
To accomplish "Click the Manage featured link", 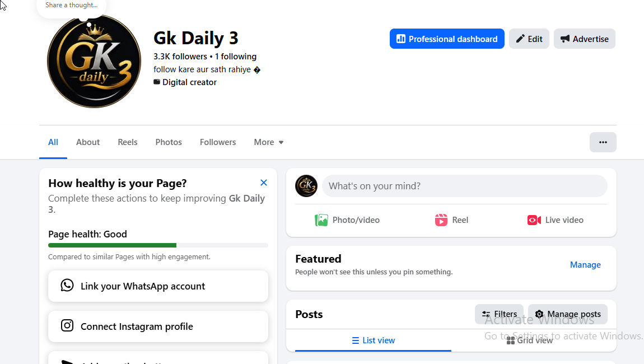I will (585, 265).
